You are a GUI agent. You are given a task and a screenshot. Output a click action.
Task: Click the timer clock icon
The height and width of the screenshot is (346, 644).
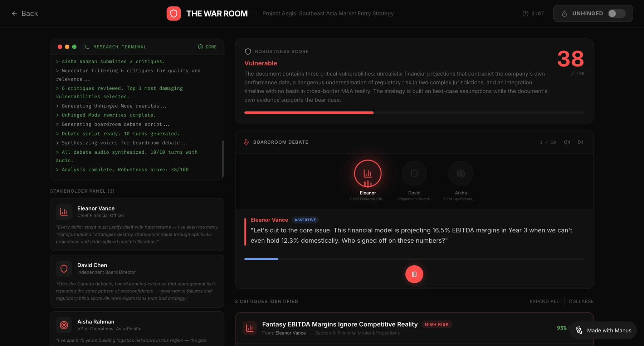pos(525,14)
